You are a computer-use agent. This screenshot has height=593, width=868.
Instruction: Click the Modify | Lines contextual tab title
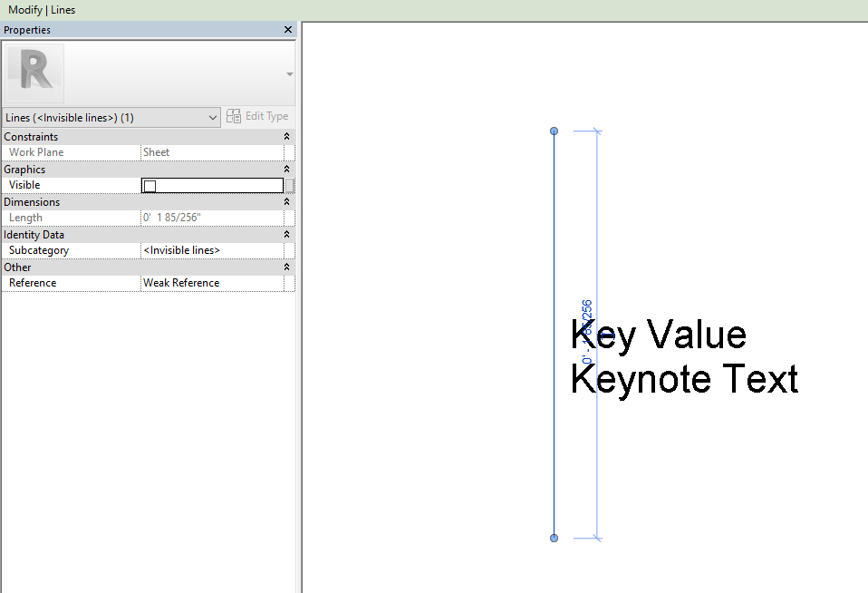pos(42,10)
